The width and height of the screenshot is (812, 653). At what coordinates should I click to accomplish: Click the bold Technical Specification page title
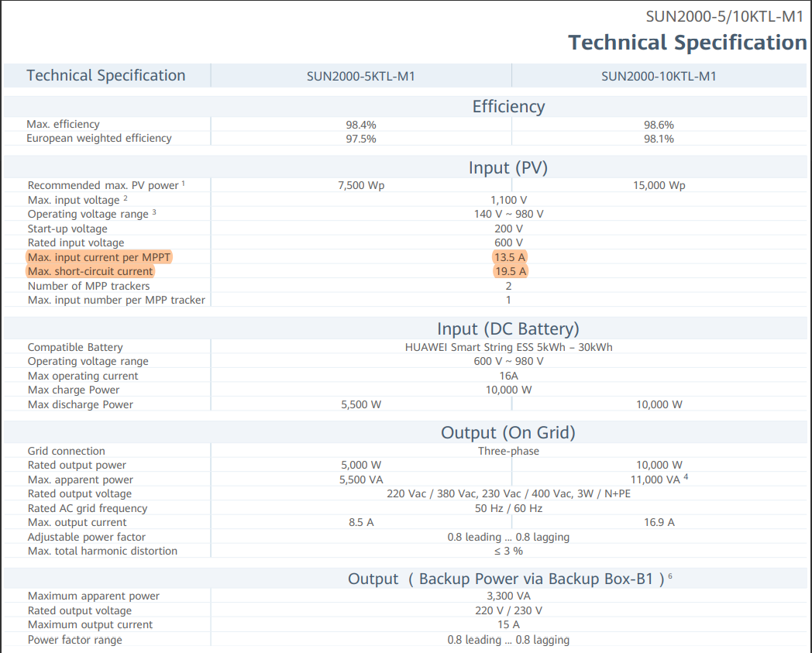[687, 43]
